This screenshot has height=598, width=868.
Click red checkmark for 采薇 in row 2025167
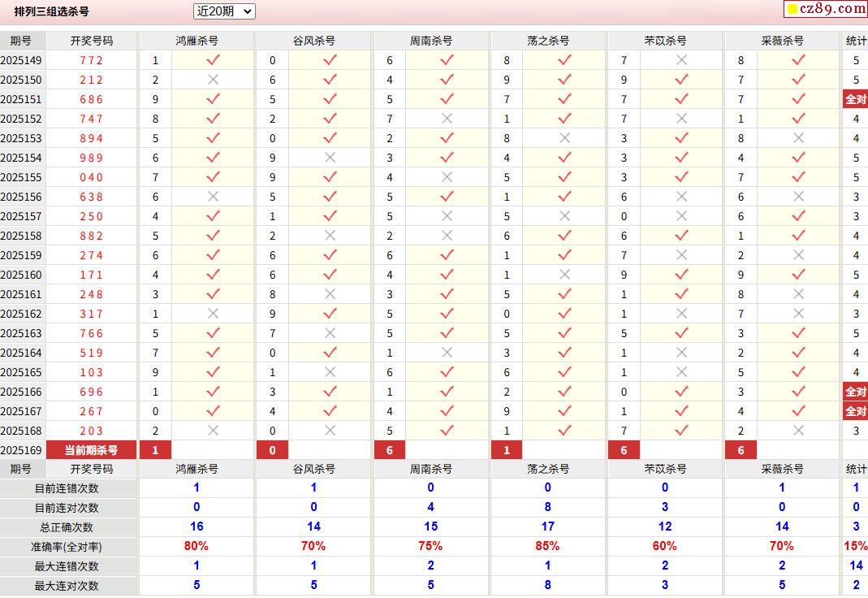click(x=798, y=411)
